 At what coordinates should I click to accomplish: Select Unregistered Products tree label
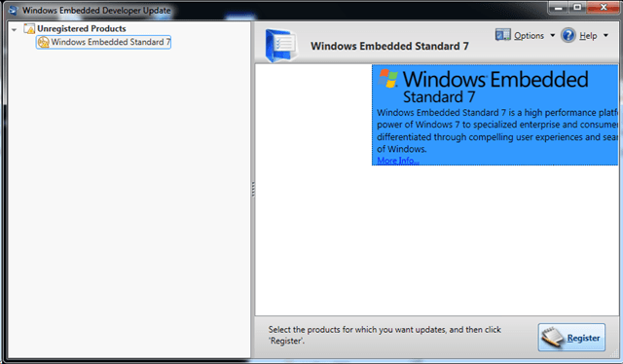(x=82, y=28)
